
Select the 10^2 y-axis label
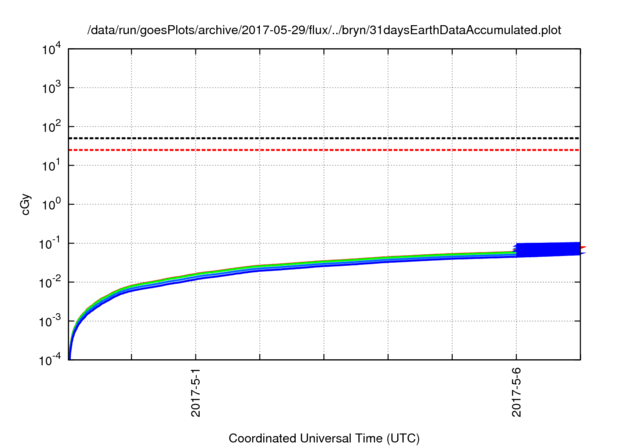point(52,126)
